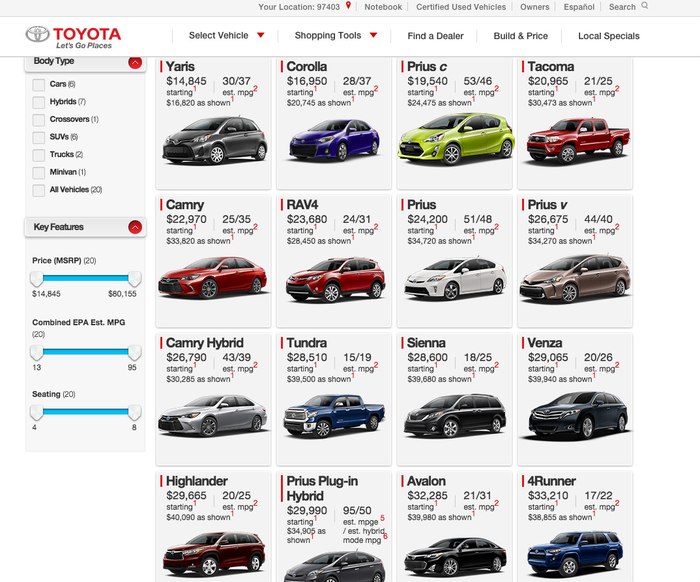Select the blue Tundra truck image
The height and width of the screenshot is (582, 700).
pos(334,416)
